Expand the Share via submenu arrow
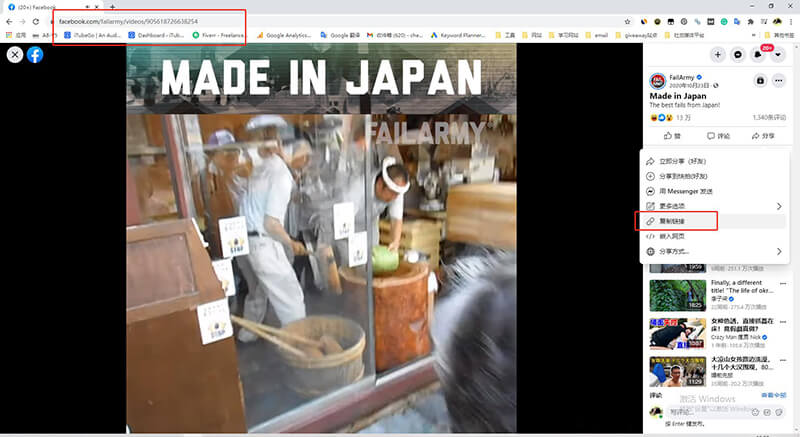This screenshot has width=800, height=437. (779, 251)
